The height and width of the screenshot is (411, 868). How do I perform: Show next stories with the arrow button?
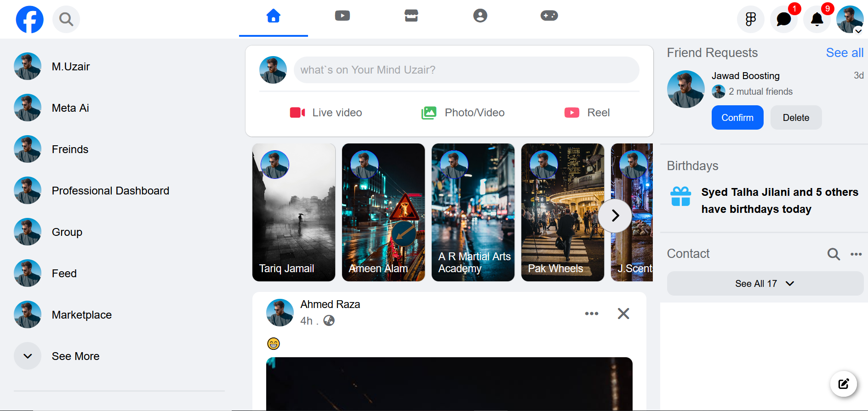tap(615, 216)
